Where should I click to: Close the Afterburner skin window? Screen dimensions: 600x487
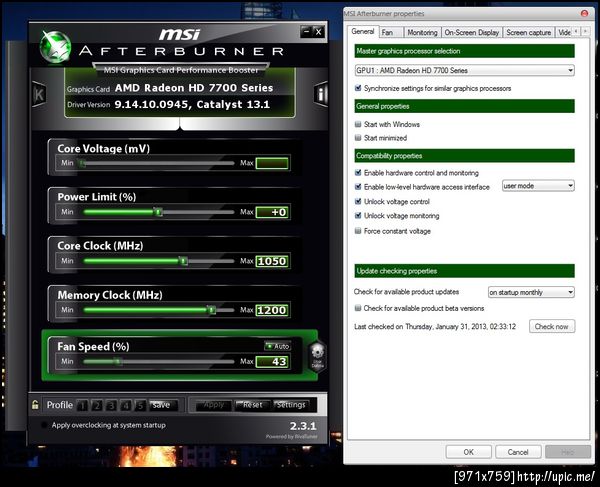click(x=318, y=32)
